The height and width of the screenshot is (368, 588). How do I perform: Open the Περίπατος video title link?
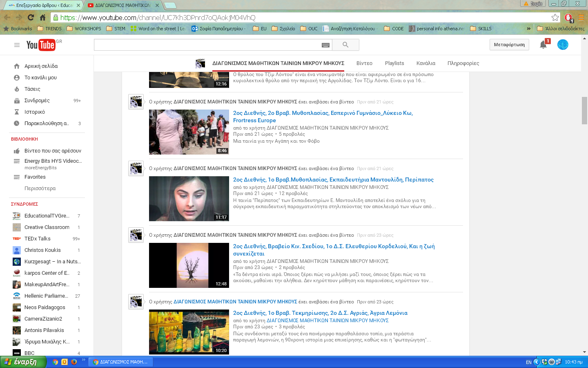(333, 180)
